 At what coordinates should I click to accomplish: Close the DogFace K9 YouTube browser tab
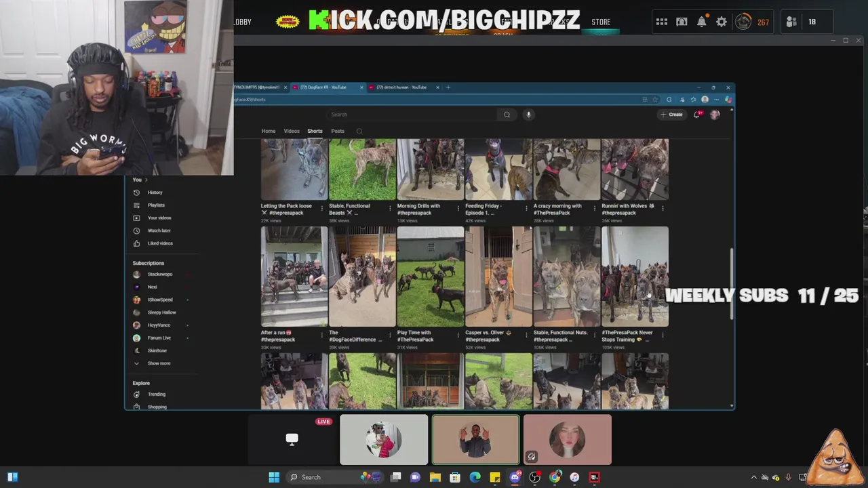coord(361,87)
